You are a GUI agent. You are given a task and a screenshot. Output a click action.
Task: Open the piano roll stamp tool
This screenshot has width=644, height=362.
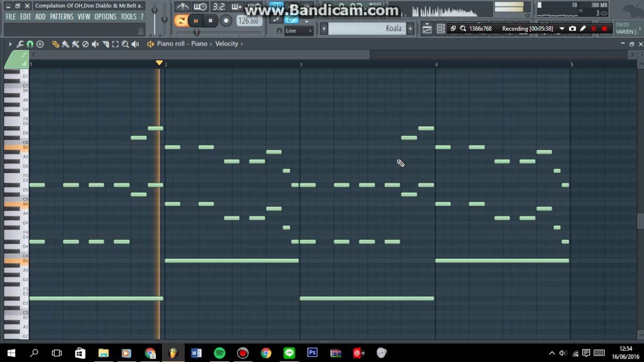click(x=40, y=44)
